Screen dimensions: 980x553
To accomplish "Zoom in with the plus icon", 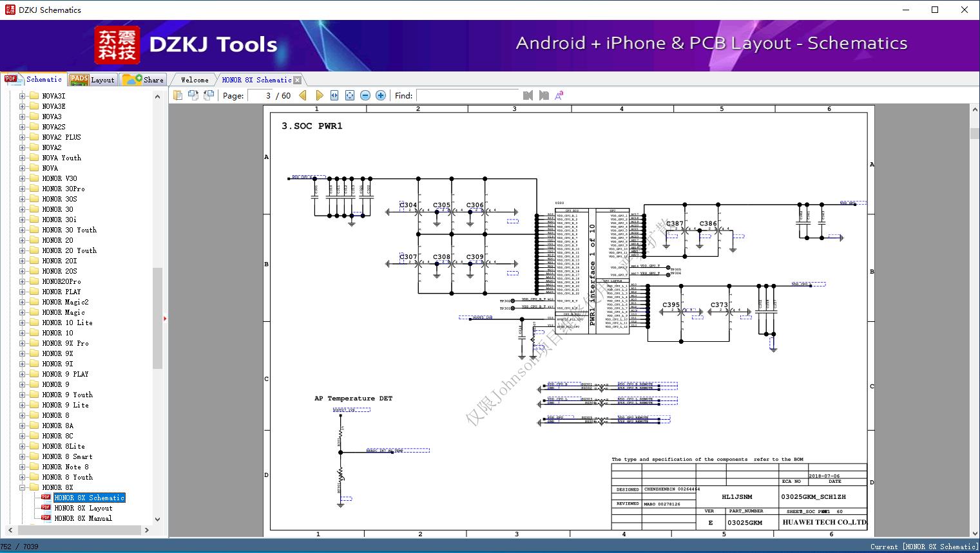I will coord(381,95).
